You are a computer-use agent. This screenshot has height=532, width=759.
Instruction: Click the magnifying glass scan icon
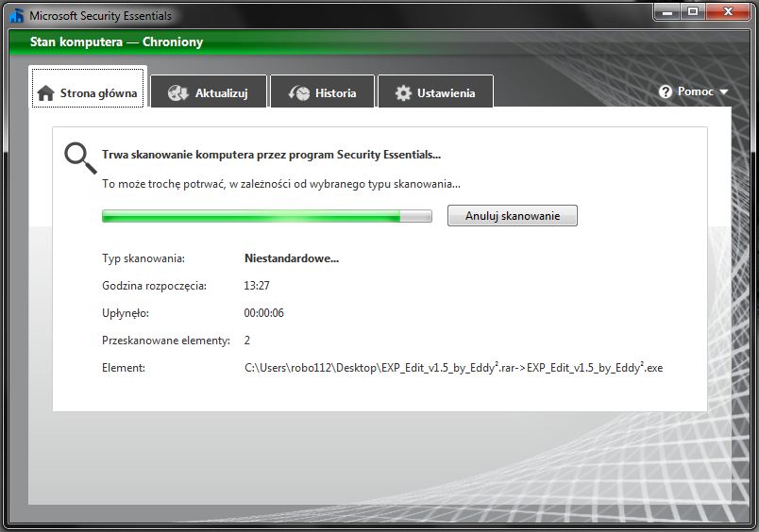point(80,158)
